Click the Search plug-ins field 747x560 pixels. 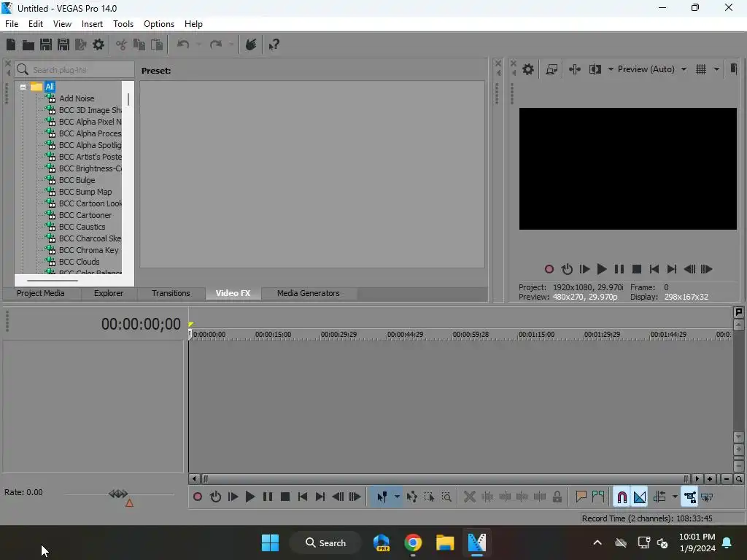pyautogui.click(x=74, y=70)
